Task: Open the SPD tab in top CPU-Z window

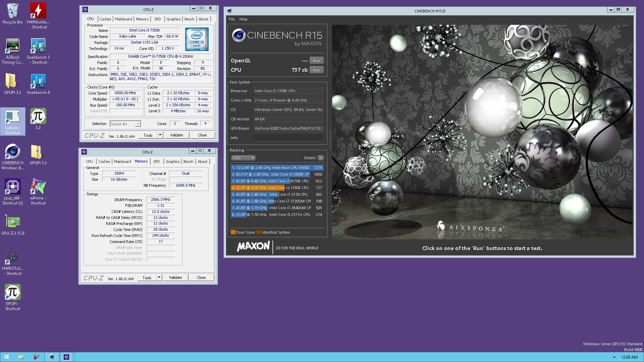Action: [x=158, y=19]
